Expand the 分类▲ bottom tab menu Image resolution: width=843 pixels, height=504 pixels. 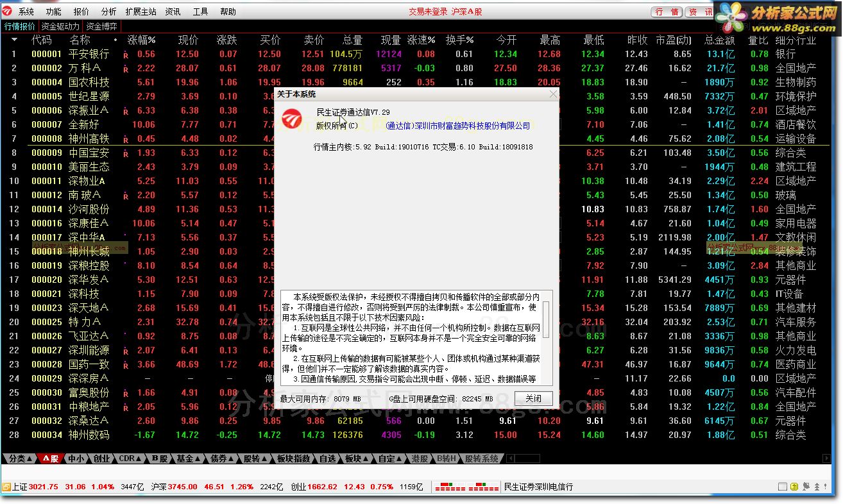pos(20,459)
